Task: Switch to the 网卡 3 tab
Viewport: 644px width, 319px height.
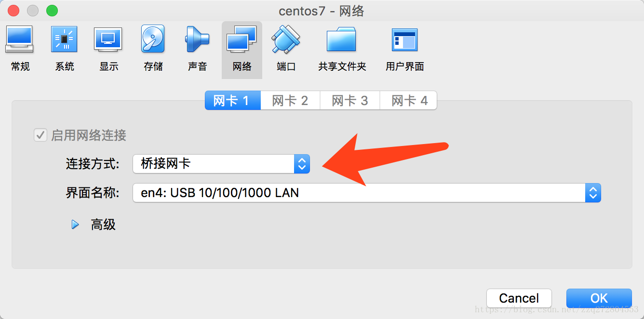Action: pyautogui.click(x=350, y=101)
